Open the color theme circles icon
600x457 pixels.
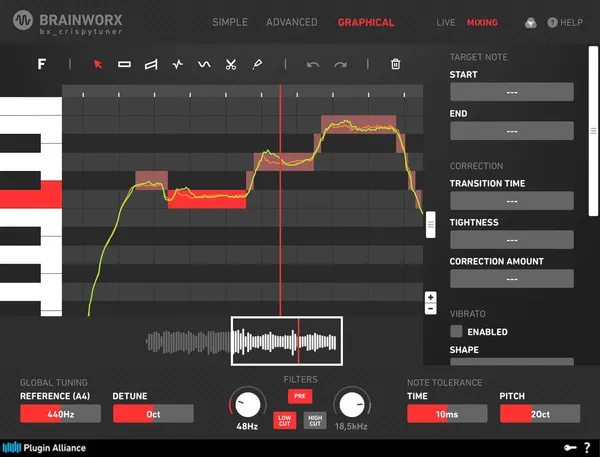pos(530,23)
